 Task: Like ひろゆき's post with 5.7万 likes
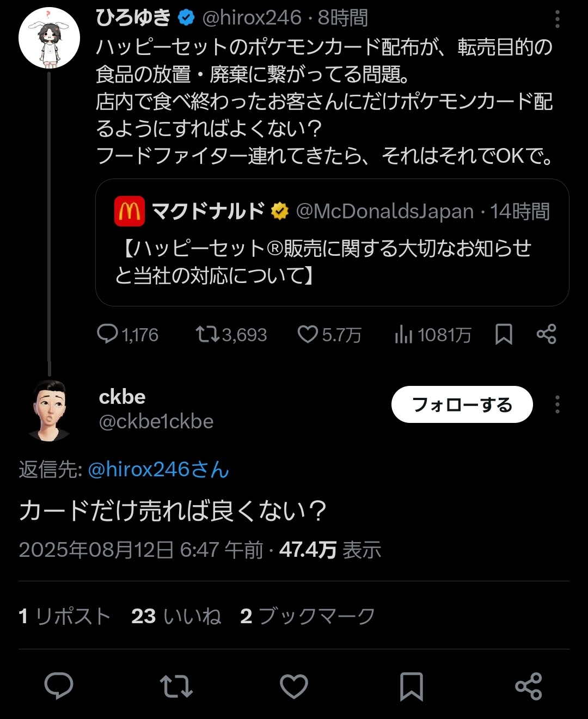pyautogui.click(x=329, y=334)
